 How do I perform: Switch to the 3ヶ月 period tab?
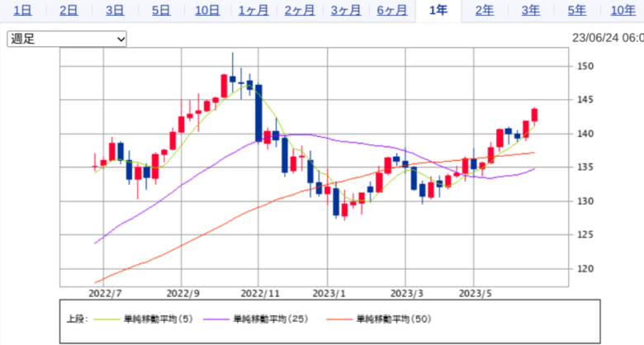pyautogui.click(x=346, y=10)
